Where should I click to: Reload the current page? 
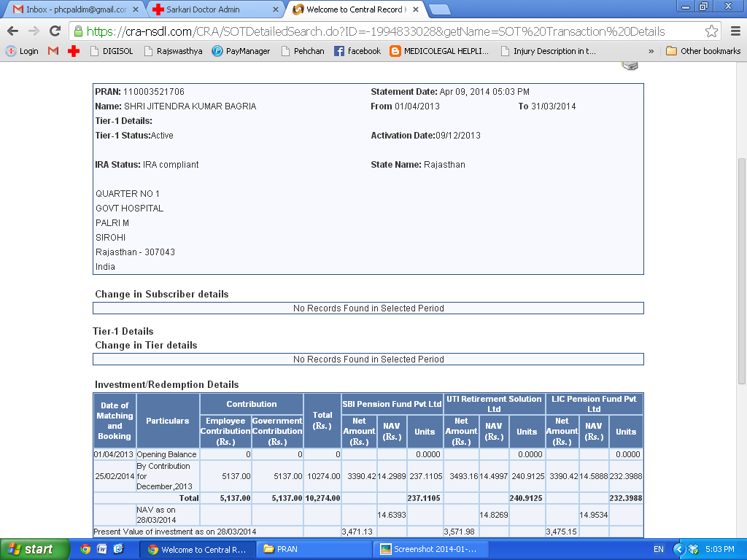(x=55, y=31)
